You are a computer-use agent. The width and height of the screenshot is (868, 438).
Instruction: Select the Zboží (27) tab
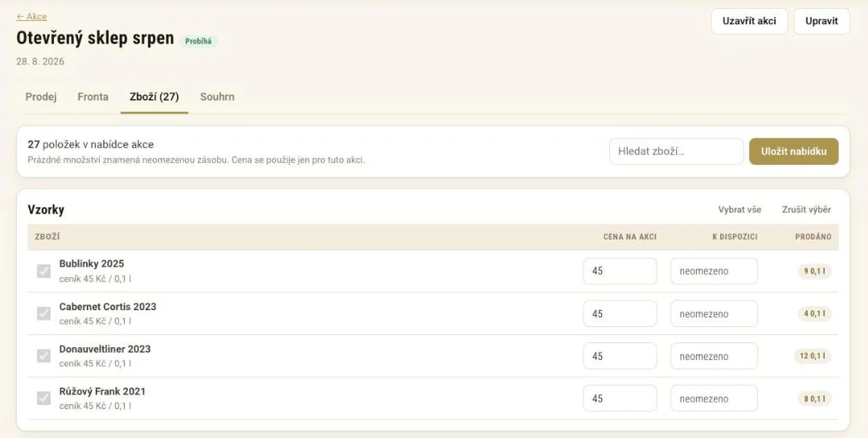click(x=154, y=97)
